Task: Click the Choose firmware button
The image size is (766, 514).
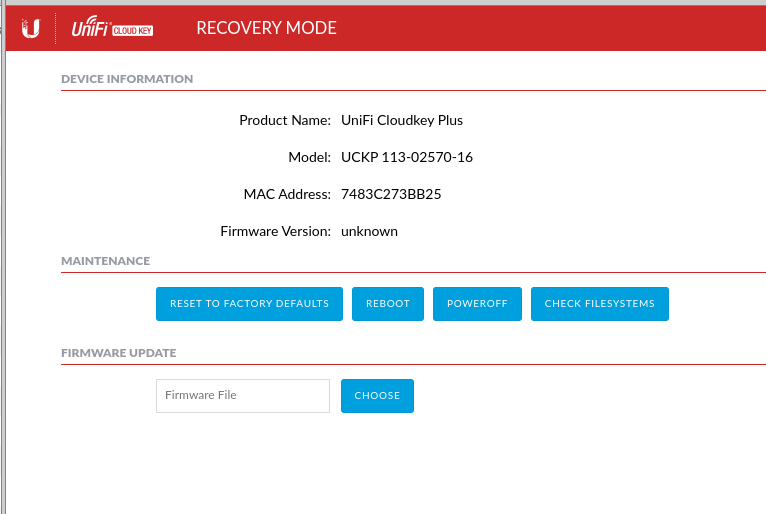Action: tap(377, 396)
